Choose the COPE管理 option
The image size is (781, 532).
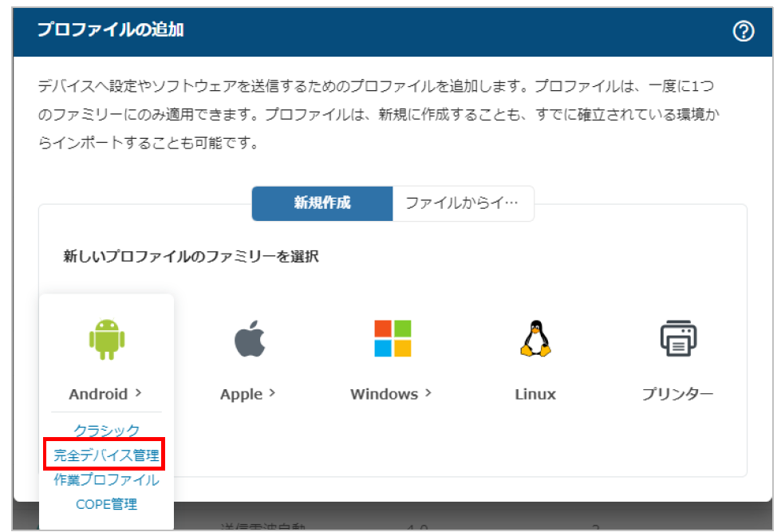(107, 504)
